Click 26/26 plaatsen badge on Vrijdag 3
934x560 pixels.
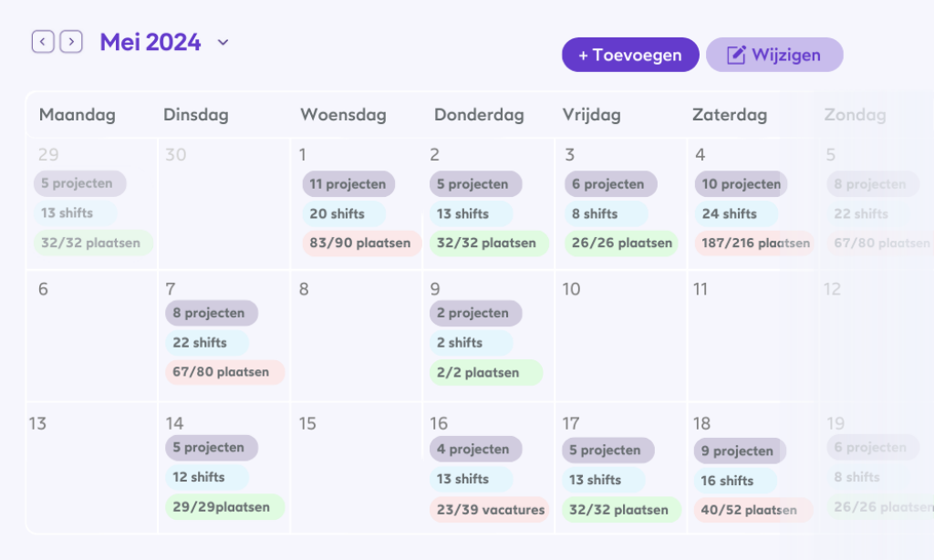(620, 244)
